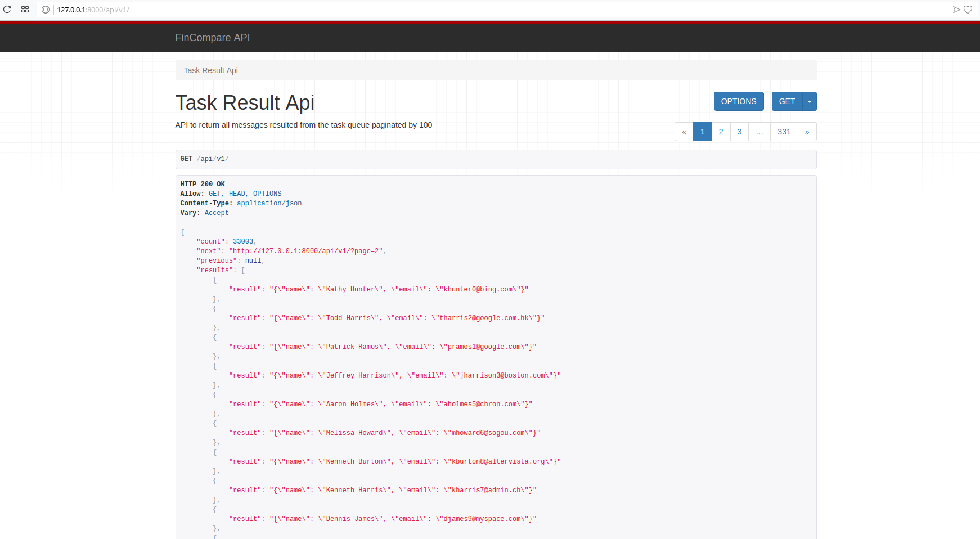Click the count value 33003

click(243, 242)
